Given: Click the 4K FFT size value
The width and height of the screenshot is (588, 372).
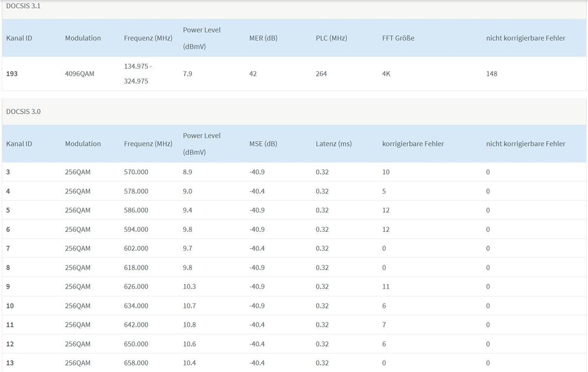Looking at the screenshot, I should point(387,74).
